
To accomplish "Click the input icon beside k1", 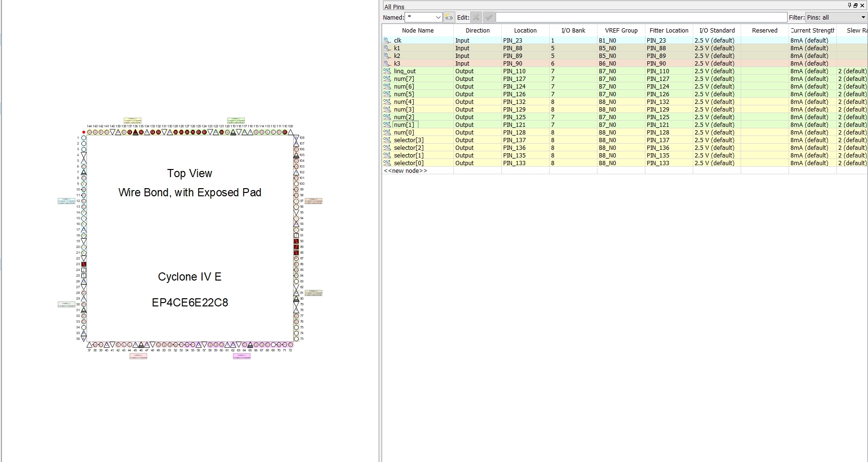I will 387,48.
